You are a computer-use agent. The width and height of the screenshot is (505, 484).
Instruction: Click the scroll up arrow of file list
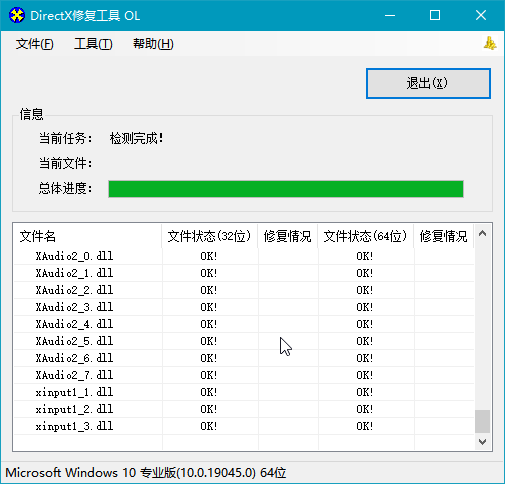(x=482, y=234)
